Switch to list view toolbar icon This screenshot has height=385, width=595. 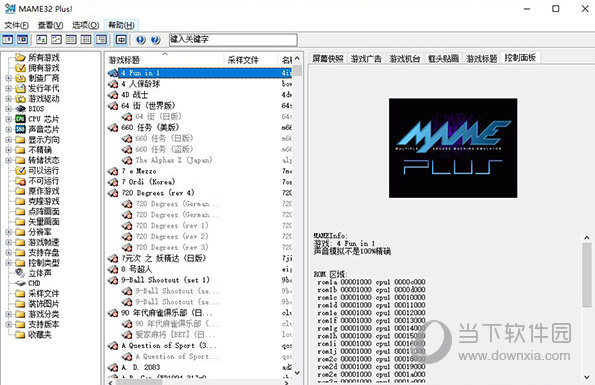point(71,39)
